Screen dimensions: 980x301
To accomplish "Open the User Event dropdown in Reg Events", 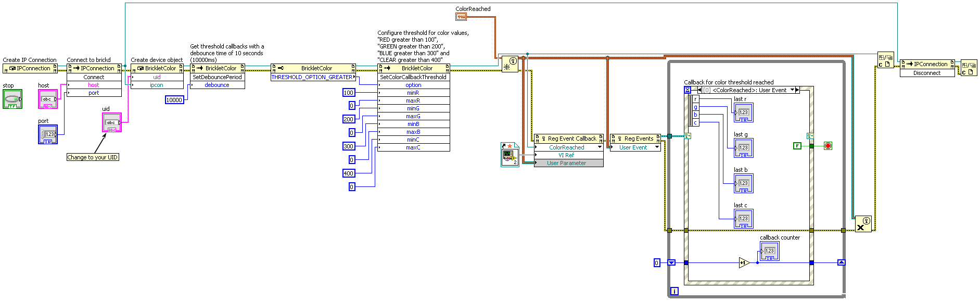I will point(657,147).
